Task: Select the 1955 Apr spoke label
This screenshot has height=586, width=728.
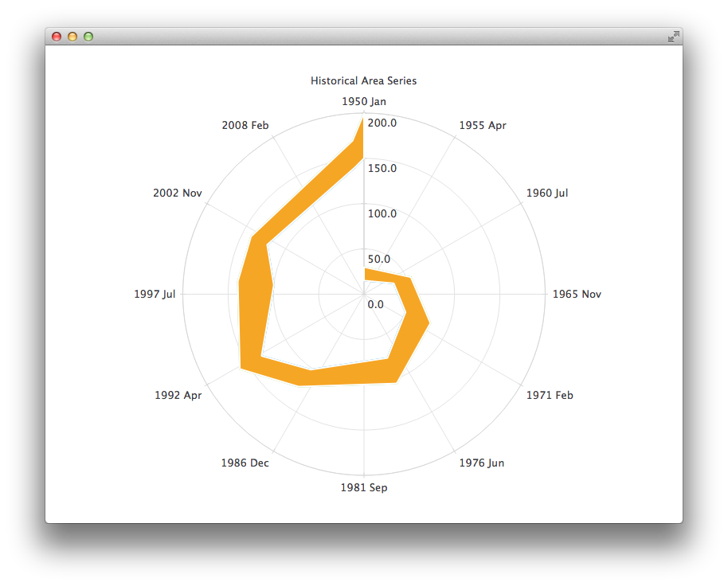Action: point(483,125)
